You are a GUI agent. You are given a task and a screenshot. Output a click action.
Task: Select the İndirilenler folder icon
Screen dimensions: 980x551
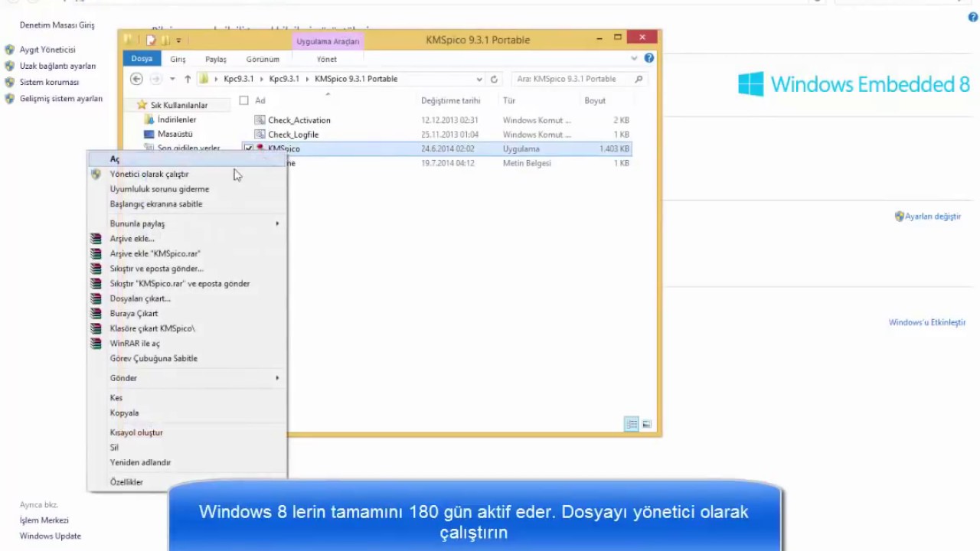pos(149,119)
